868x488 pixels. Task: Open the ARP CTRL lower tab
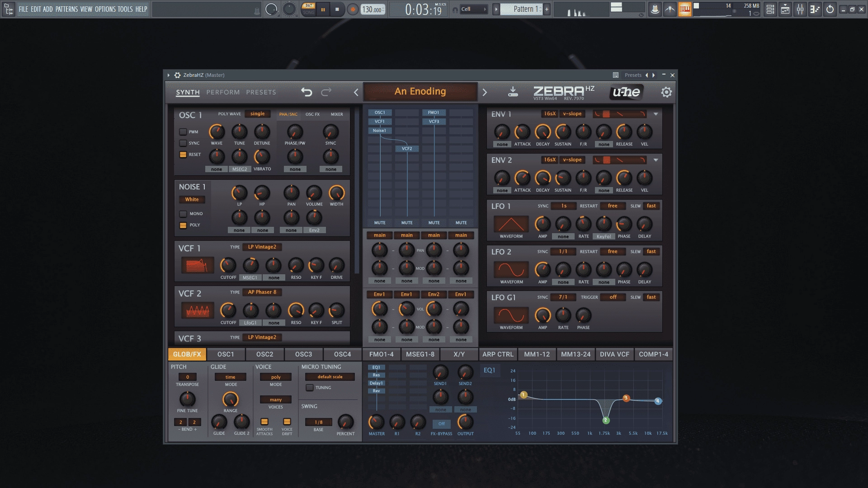point(498,354)
